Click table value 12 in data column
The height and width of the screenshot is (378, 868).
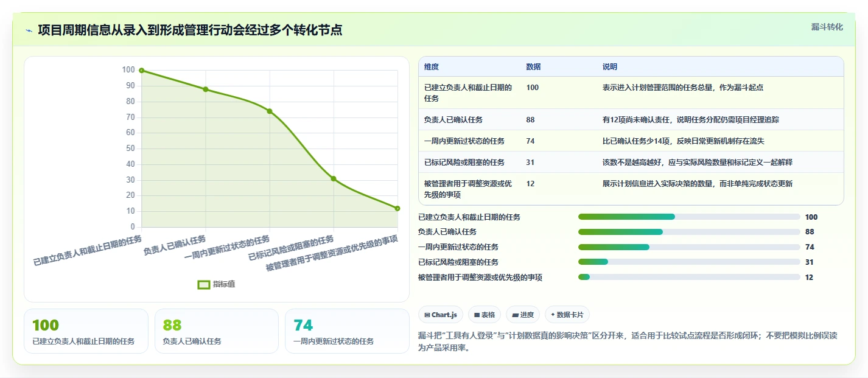(x=531, y=184)
